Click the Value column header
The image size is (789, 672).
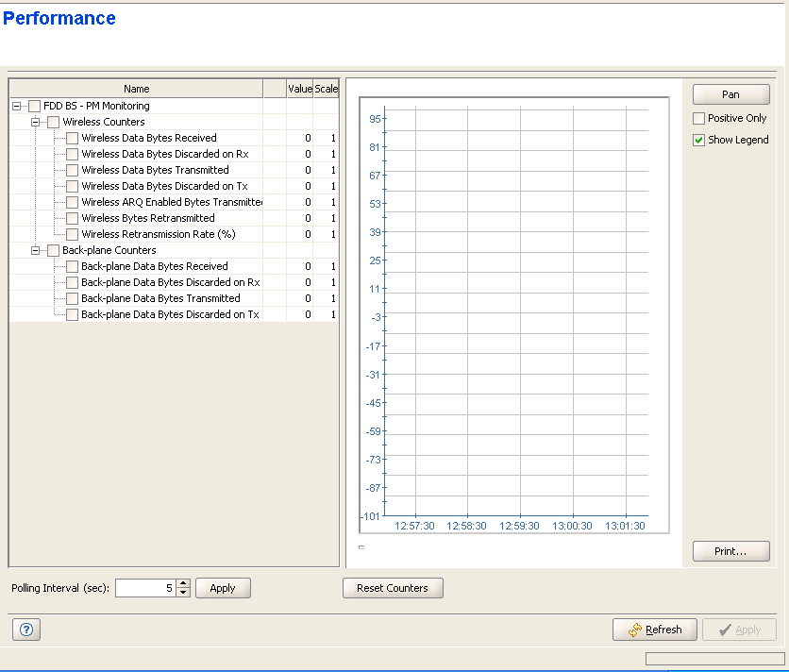[299, 89]
